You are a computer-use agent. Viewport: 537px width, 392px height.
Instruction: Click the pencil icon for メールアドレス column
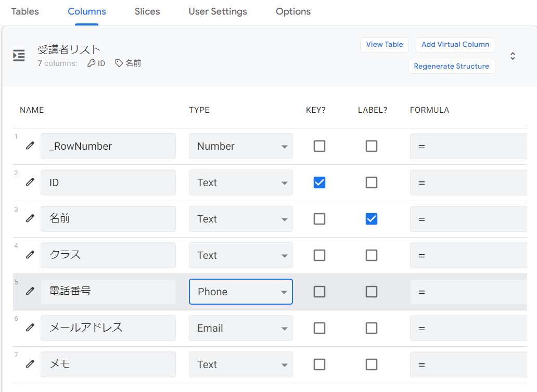[x=30, y=328]
